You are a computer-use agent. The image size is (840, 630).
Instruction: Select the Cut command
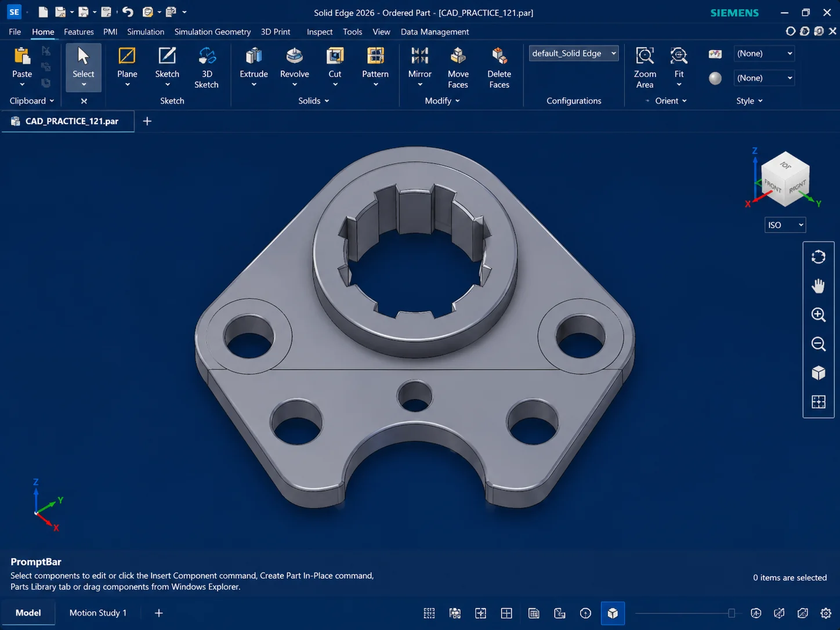(x=335, y=56)
